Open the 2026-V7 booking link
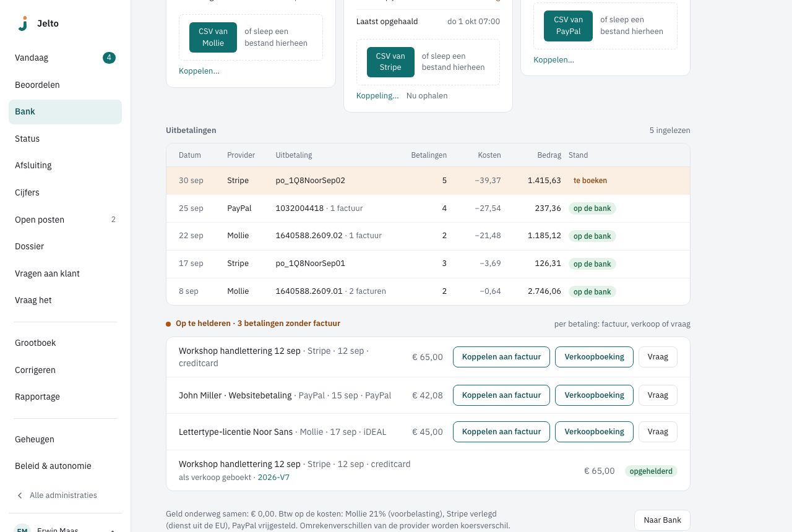This screenshot has width=792, height=532. pyautogui.click(x=273, y=478)
